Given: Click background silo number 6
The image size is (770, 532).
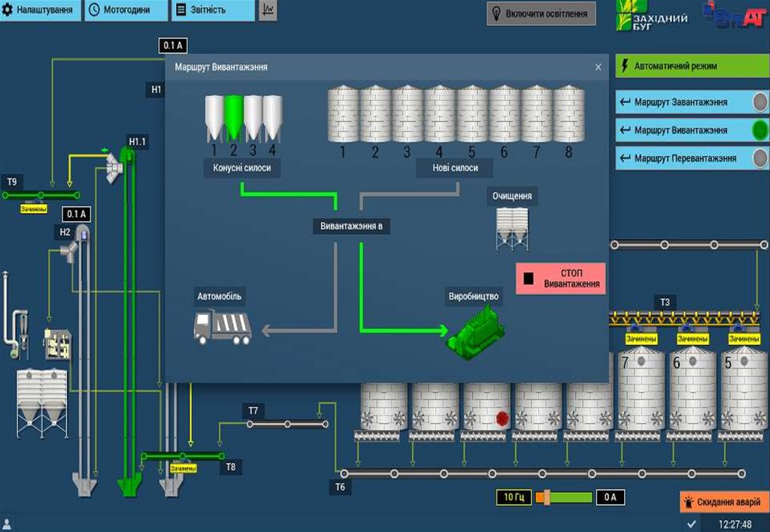Looking at the screenshot, I should [693, 388].
